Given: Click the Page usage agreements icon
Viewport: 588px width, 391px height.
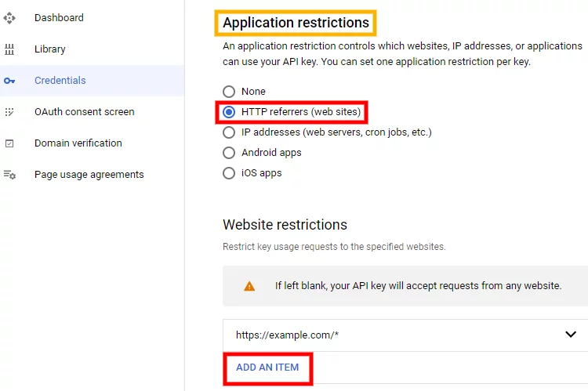Looking at the screenshot, I should 9,175.
